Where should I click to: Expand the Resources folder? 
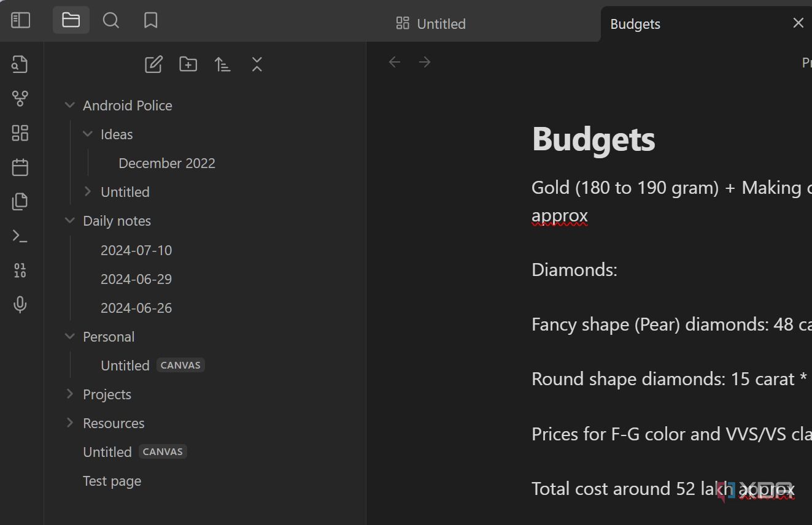[70, 423]
